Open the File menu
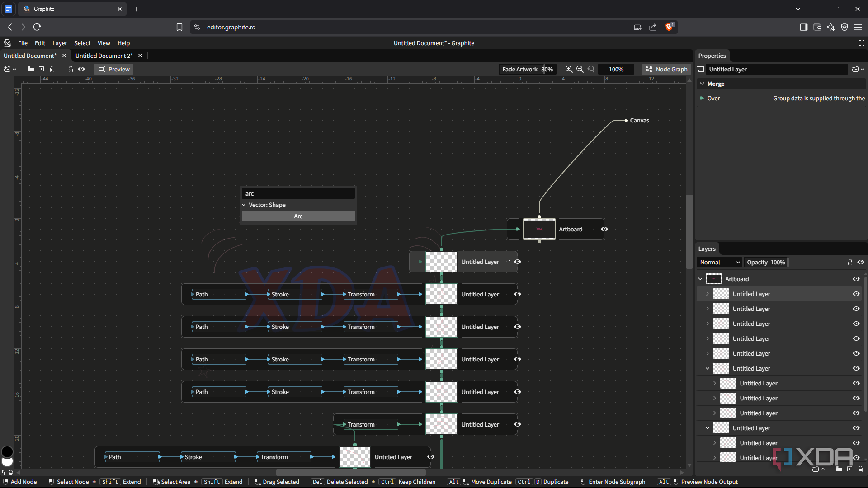The height and width of the screenshot is (488, 868). pos(23,43)
